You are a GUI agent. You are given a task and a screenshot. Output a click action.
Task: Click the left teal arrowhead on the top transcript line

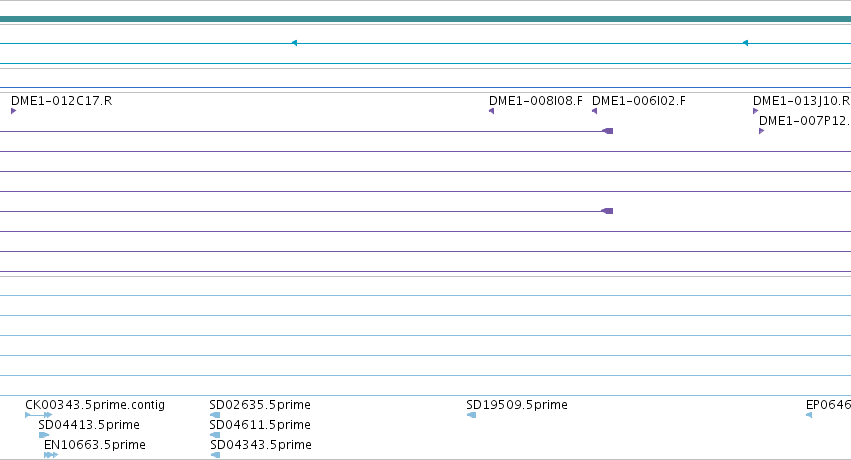[294, 43]
